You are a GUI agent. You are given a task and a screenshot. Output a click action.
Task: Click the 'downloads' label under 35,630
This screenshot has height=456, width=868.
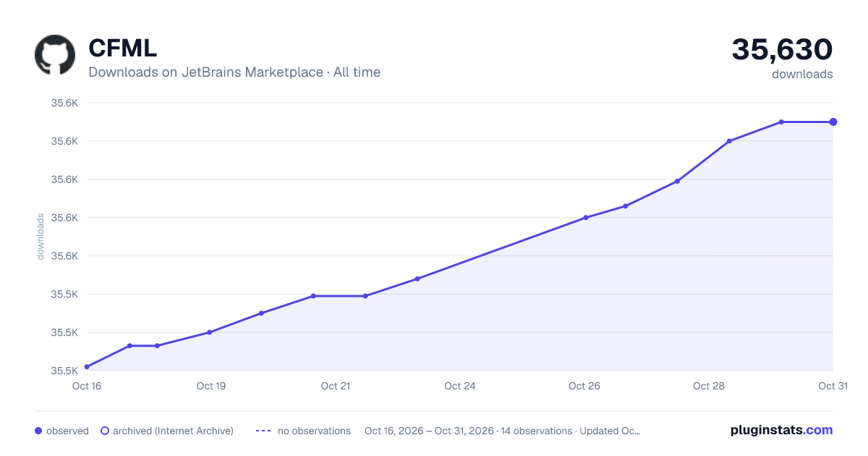(x=802, y=74)
